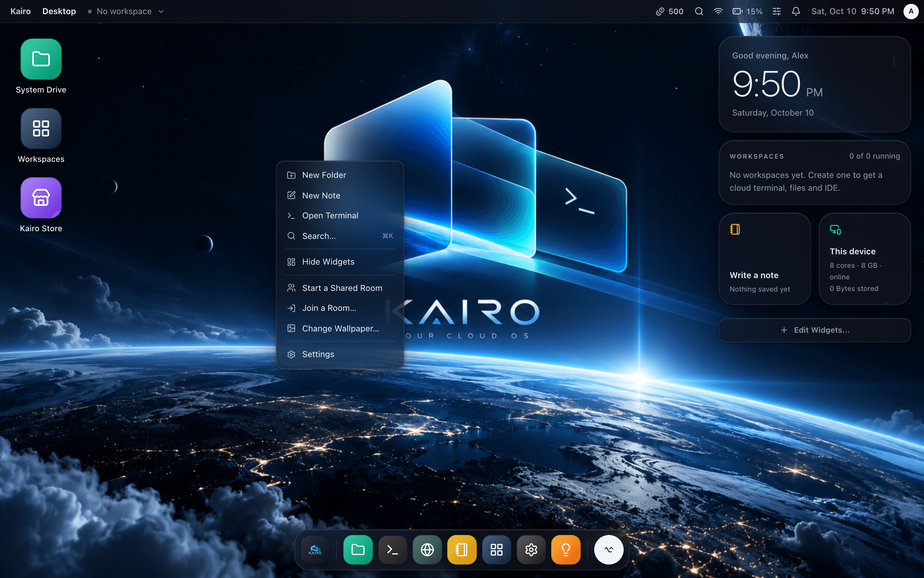Click the notebook icon in note widget

735,229
